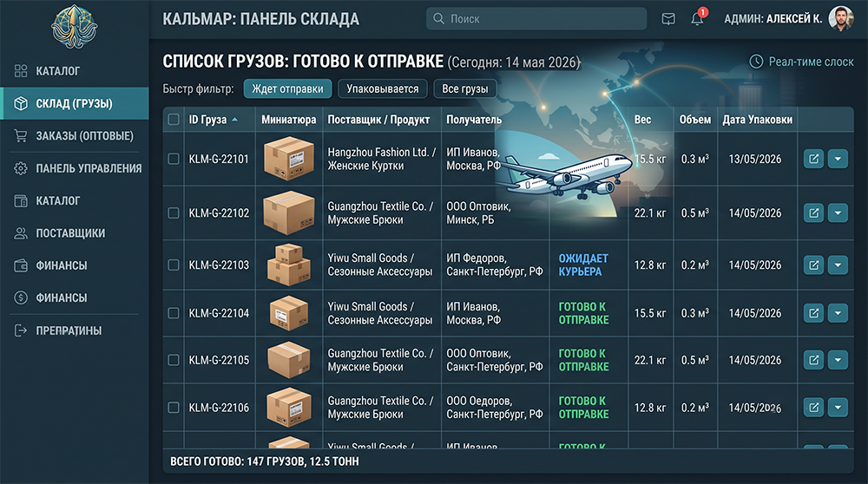The width and height of the screenshot is (868, 484).
Task: Click the Вес column header
Action: coord(642,120)
